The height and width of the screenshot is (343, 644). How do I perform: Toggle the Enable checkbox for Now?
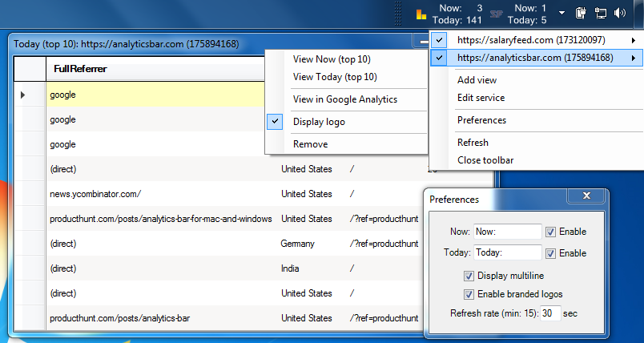click(x=550, y=232)
